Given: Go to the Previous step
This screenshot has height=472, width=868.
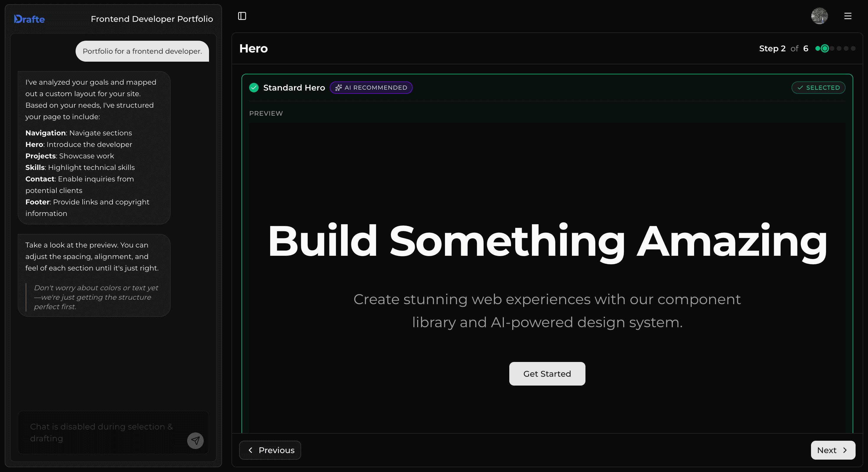Looking at the screenshot, I should click(270, 450).
